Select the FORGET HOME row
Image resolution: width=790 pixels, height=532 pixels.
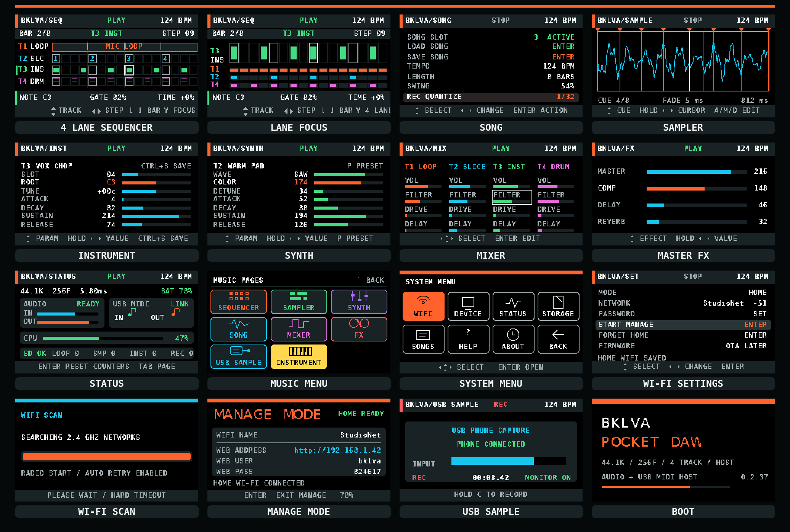tap(683, 335)
